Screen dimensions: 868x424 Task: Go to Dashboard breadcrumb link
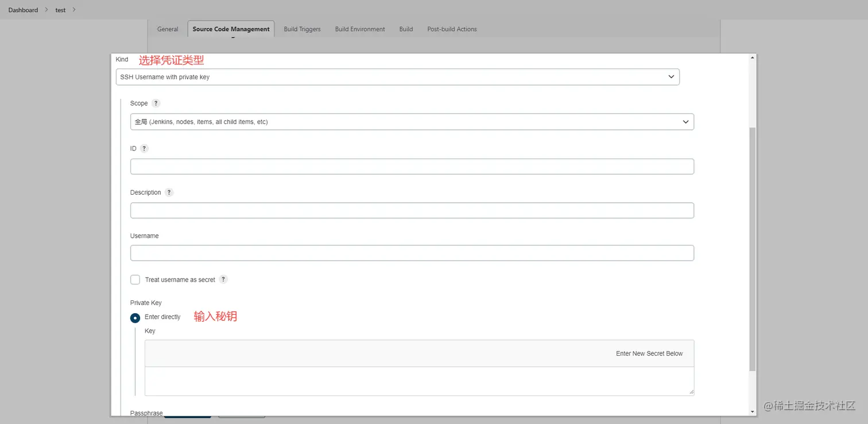(23, 10)
